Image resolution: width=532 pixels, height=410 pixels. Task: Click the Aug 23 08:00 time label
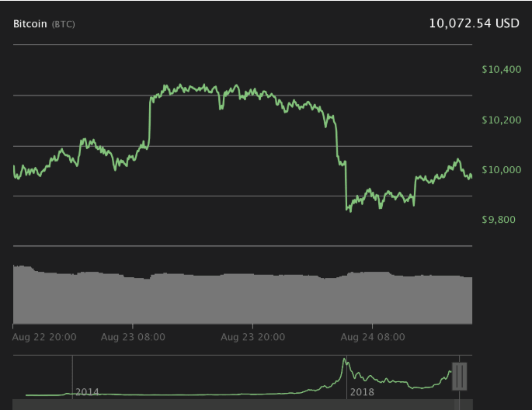(x=133, y=337)
